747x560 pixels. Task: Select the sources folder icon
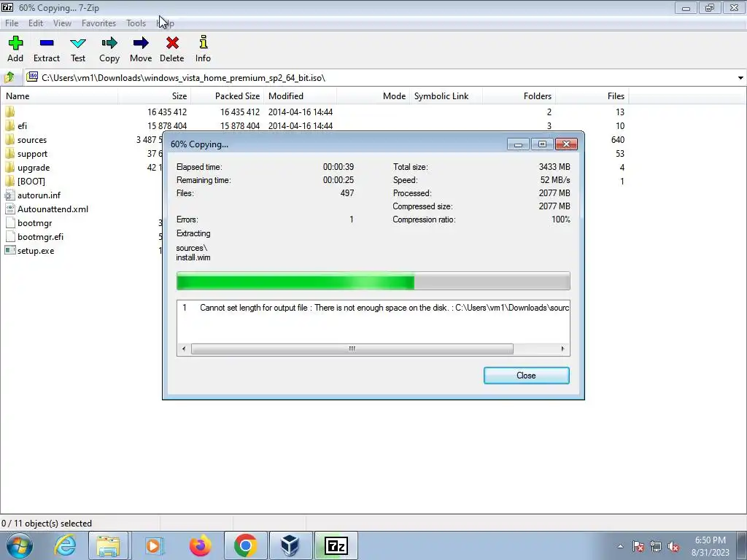9,139
